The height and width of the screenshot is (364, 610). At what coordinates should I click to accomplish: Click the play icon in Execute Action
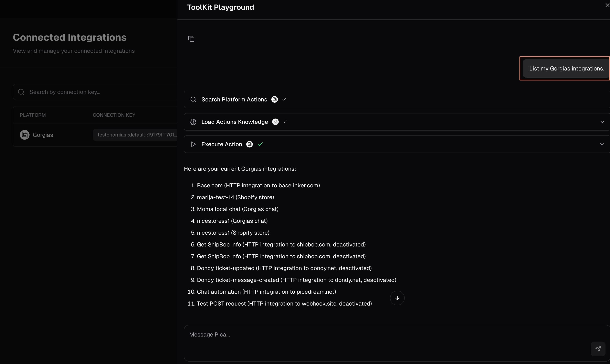(193, 144)
